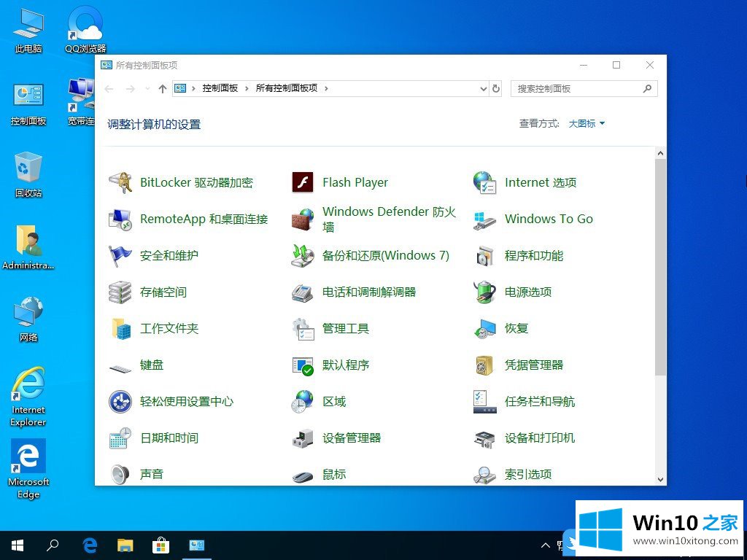Click the up-one-level arrow button

point(162,88)
